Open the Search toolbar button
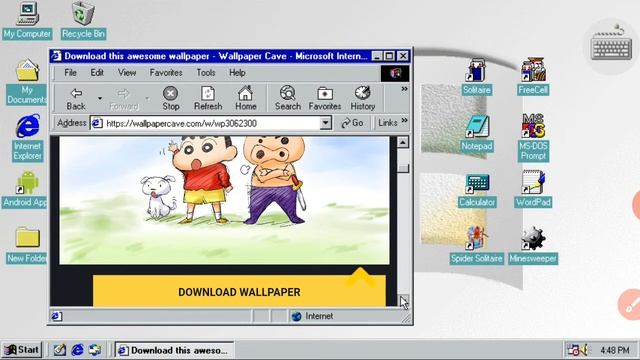The image size is (640, 360). [x=288, y=98]
